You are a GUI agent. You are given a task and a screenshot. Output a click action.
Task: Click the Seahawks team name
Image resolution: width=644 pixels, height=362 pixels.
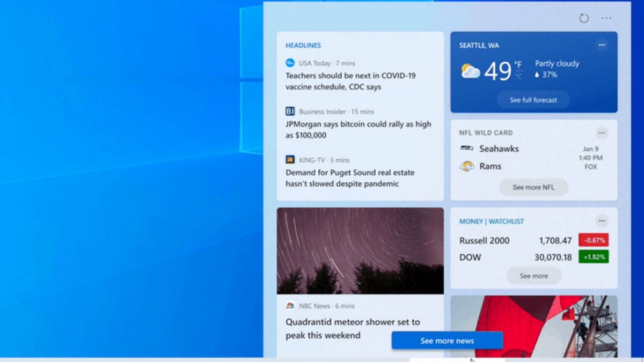(x=499, y=149)
